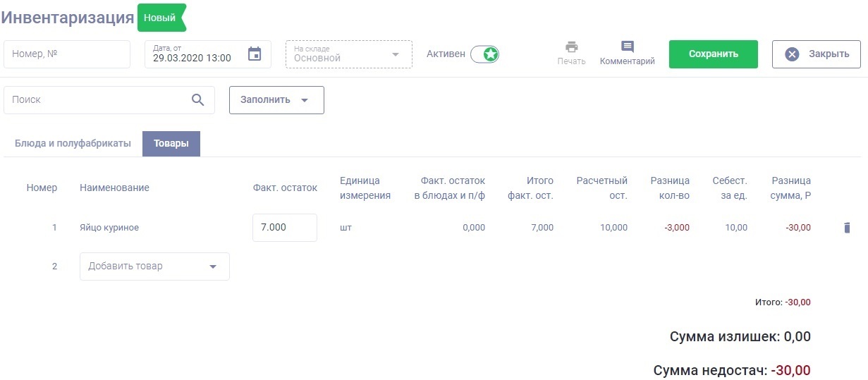Screen dimensions: 868x380
Task: Click the Закрыть button
Action: pos(816,54)
